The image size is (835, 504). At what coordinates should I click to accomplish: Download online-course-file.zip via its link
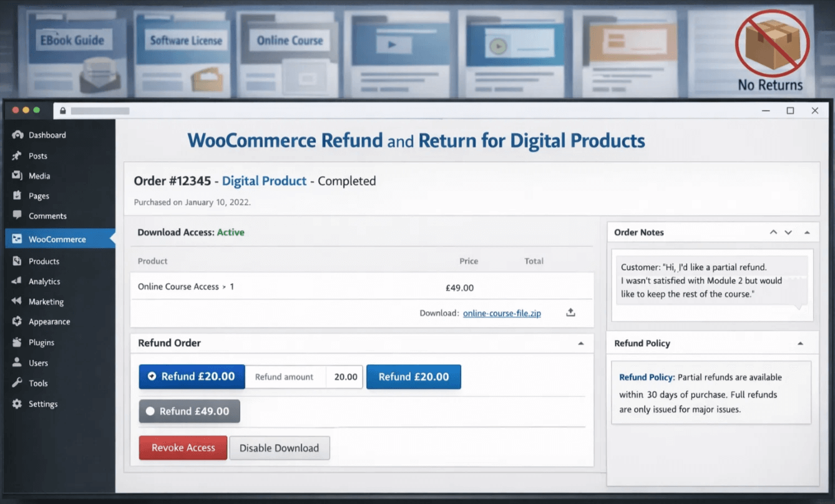pyautogui.click(x=502, y=313)
